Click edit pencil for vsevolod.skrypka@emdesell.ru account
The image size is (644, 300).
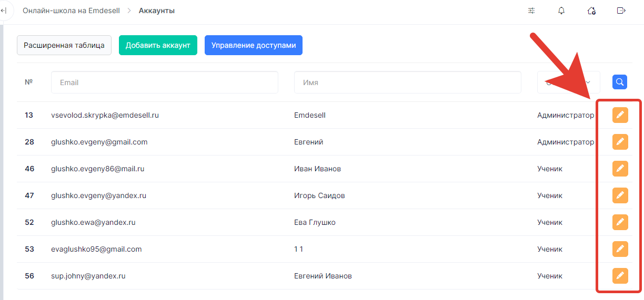tap(620, 115)
